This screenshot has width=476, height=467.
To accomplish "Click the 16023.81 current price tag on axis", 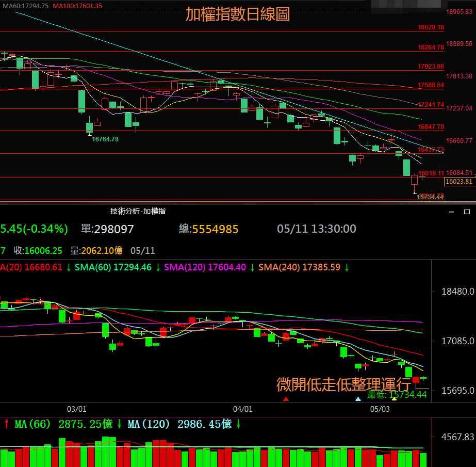I will click(458, 182).
